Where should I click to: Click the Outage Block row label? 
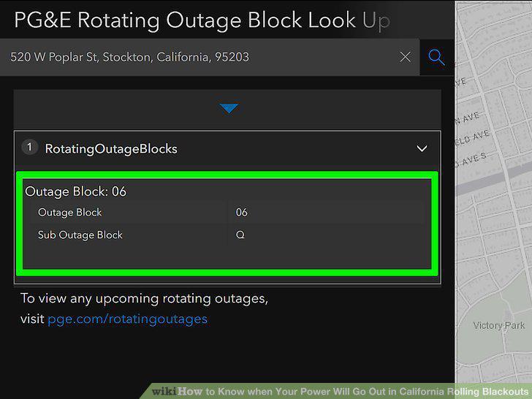70,213
